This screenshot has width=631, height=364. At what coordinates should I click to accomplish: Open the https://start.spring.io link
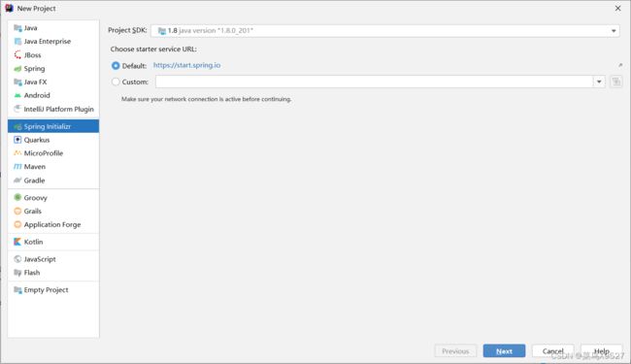[186, 65]
